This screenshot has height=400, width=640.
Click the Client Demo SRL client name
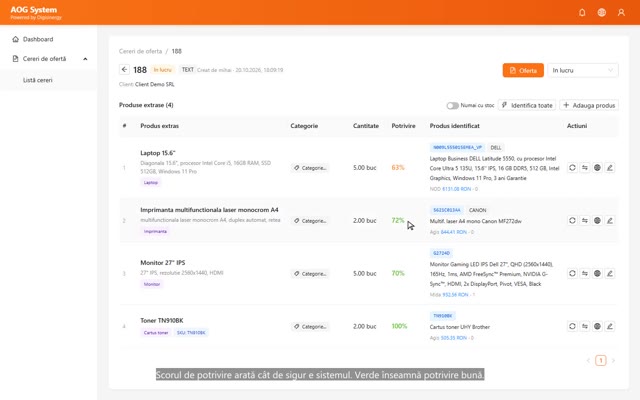point(155,84)
